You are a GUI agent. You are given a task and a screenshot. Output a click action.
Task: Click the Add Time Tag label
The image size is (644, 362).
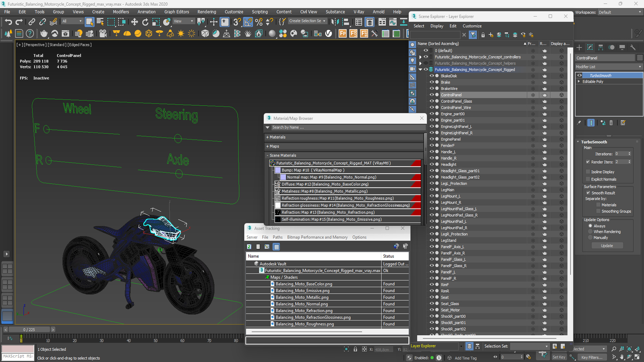[466, 358]
